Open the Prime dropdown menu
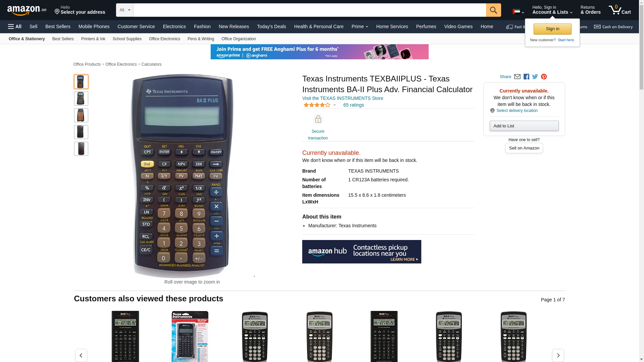Screen dimensions: 644x362 tap(360, 26)
